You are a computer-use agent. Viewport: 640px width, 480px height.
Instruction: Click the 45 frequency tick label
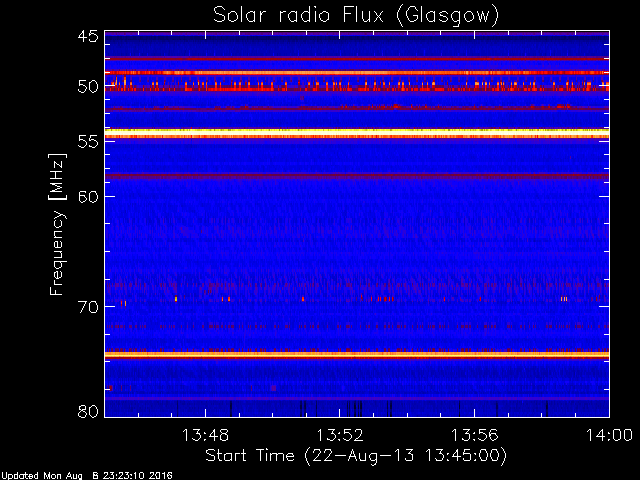[x=88, y=37]
